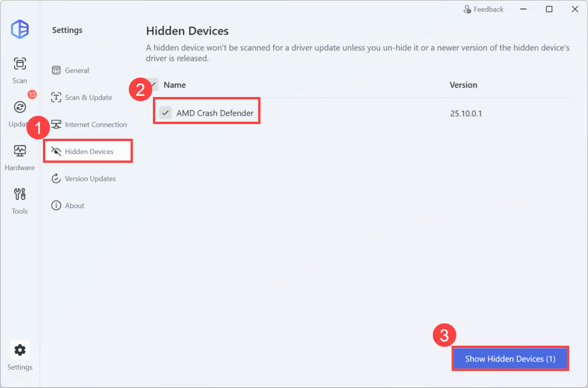
Task: Maximize the application window
Action: pyautogui.click(x=549, y=9)
